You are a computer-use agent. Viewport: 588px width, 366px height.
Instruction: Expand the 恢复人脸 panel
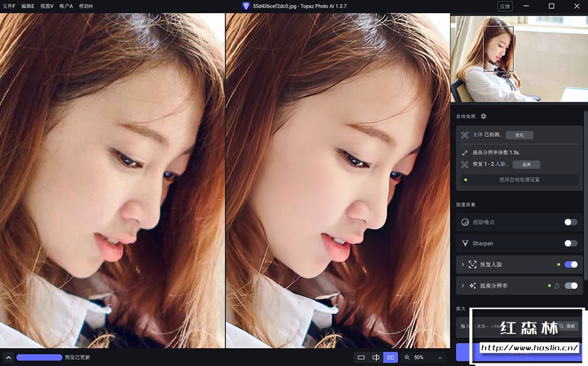(462, 264)
